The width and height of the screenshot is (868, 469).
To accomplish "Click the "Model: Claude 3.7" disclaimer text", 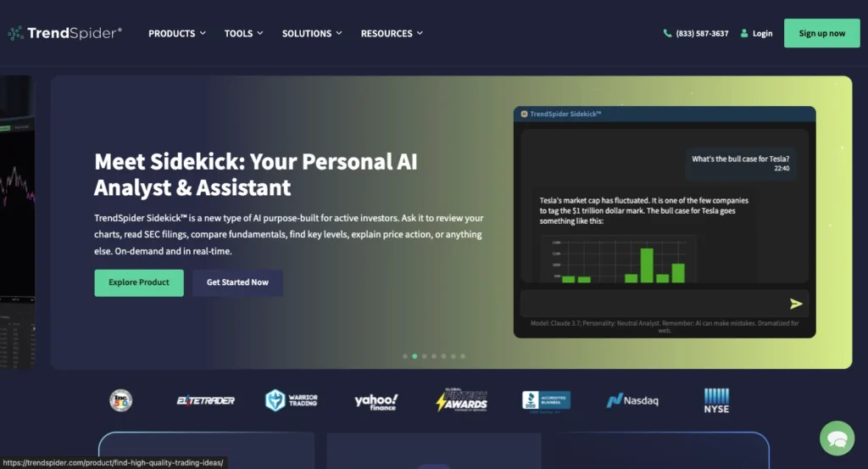I will (665, 327).
